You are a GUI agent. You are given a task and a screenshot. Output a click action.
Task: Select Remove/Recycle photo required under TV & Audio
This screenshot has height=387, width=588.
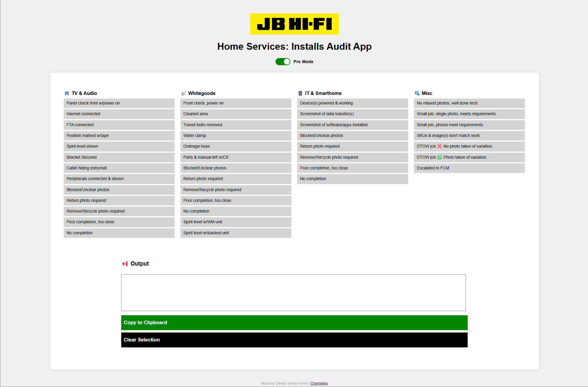click(119, 211)
